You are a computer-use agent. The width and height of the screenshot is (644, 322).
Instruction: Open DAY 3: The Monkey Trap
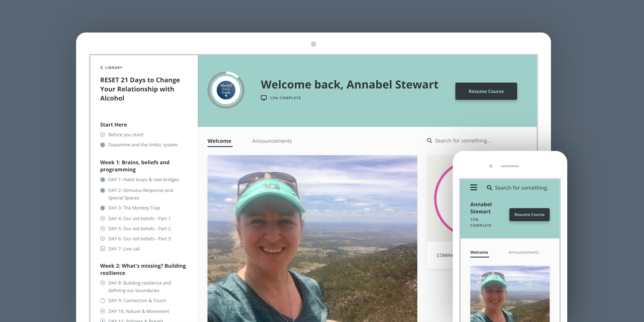tap(134, 208)
